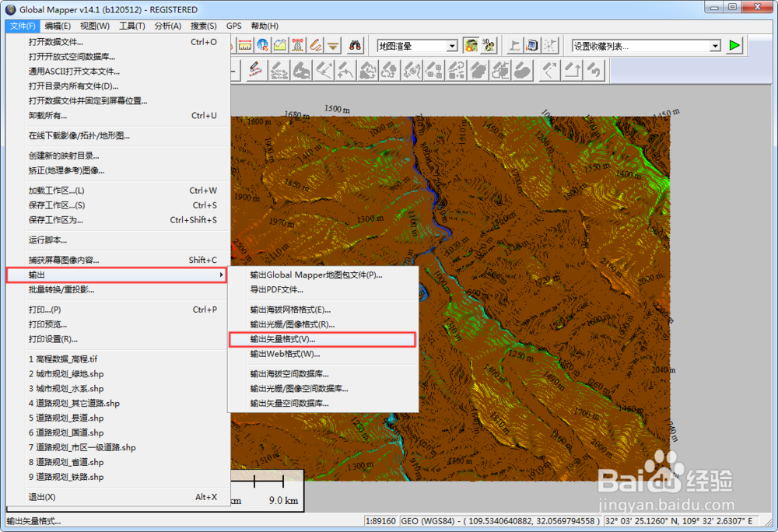Image resolution: width=778 pixels, height=532 pixels.
Task: Choose 批量转换/重投影... entry
Action: point(118,289)
